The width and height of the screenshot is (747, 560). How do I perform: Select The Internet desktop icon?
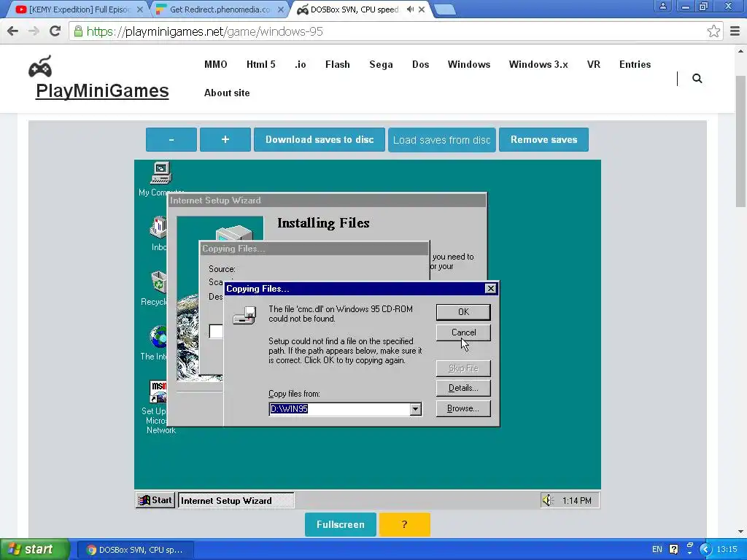point(158,337)
